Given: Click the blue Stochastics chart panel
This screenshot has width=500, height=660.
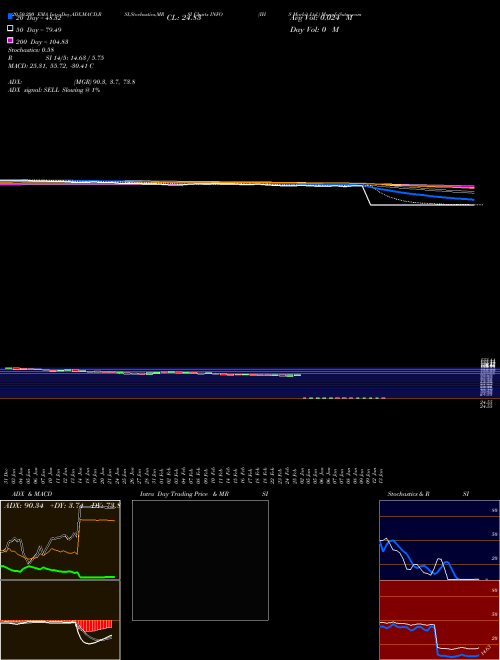Looking at the screenshot, I should pos(439,540).
